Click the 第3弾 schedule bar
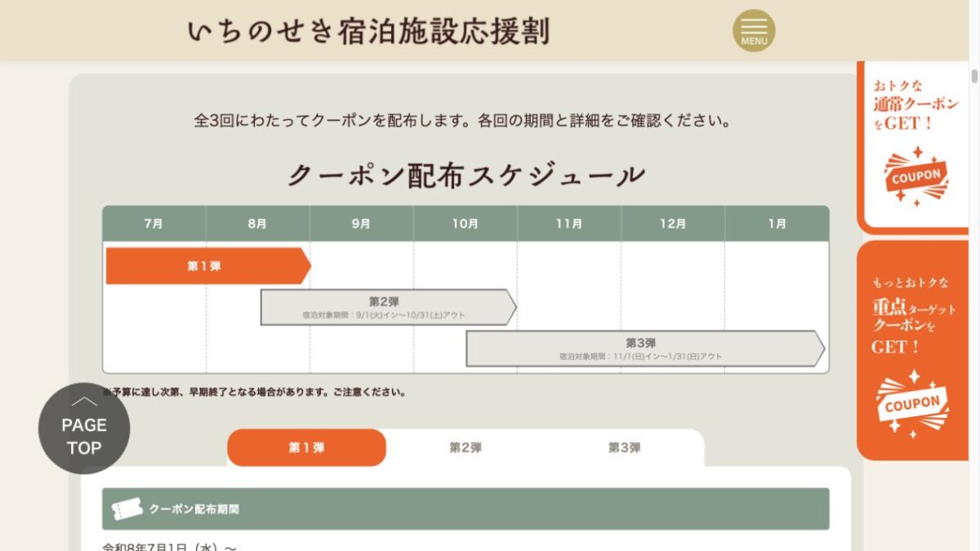 point(645,349)
